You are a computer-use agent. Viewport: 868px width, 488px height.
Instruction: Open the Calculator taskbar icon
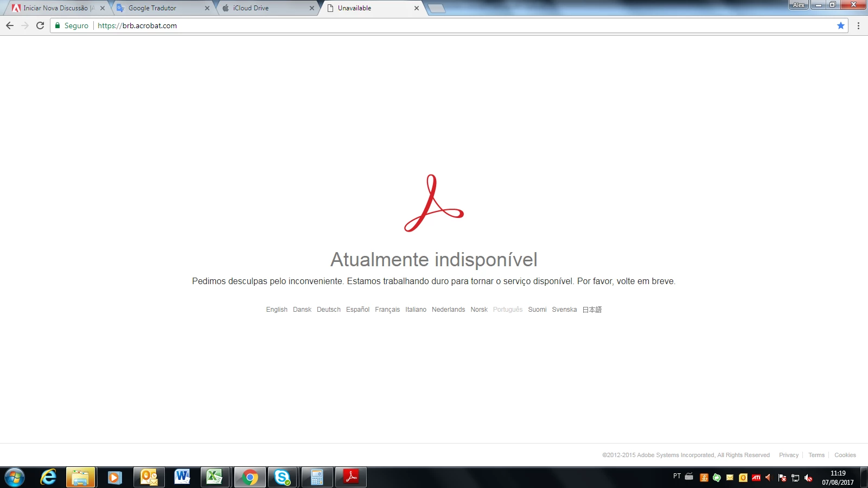[317, 477]
